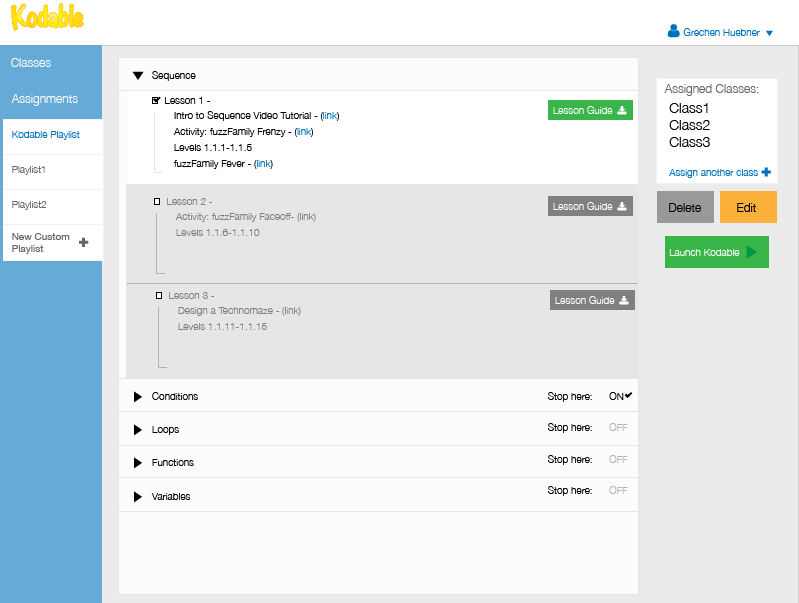Viewport: 799px width, 603px height.
Task: Click the plus icon for New Custom Playlist
Action: (83, 242)
